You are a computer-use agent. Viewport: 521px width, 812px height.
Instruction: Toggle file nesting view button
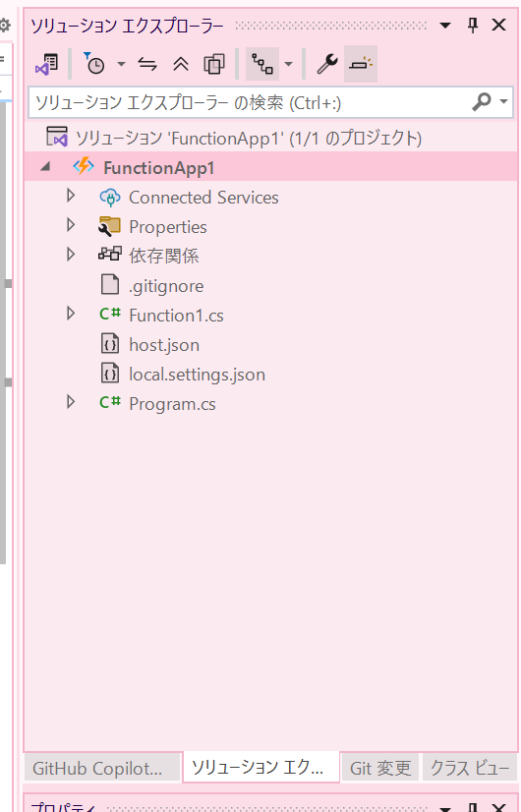(262, 64)
